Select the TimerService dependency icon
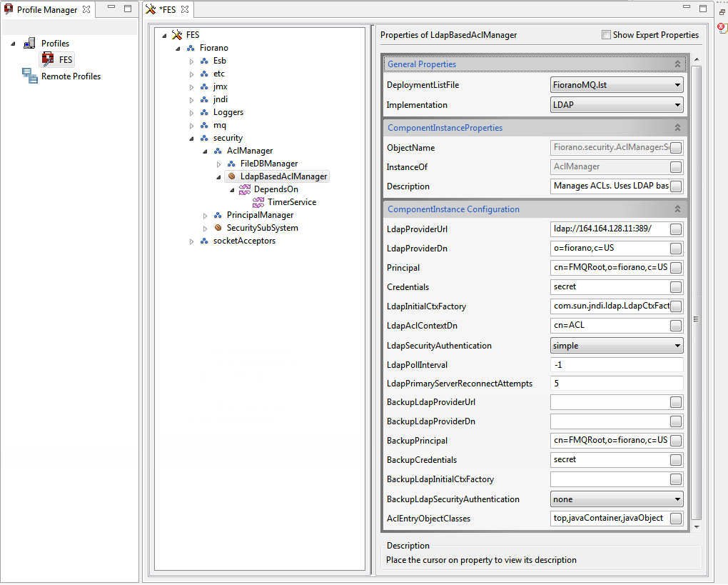 point(258,202)
